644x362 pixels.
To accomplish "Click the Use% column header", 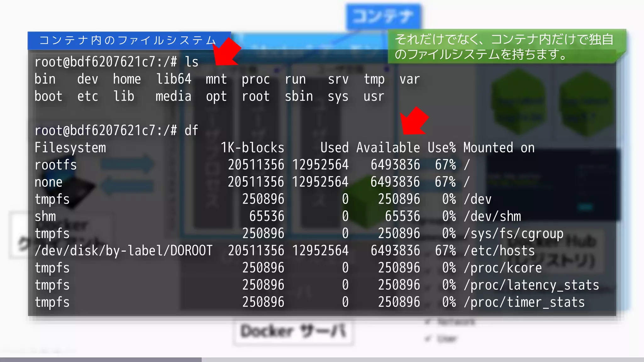I will [x=442, y=148].
